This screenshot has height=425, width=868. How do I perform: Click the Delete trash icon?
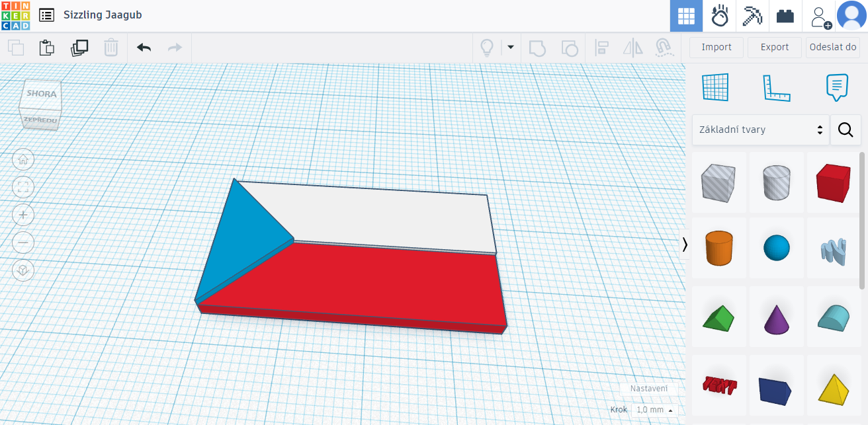pyautogui.click(x=111, y=48)
